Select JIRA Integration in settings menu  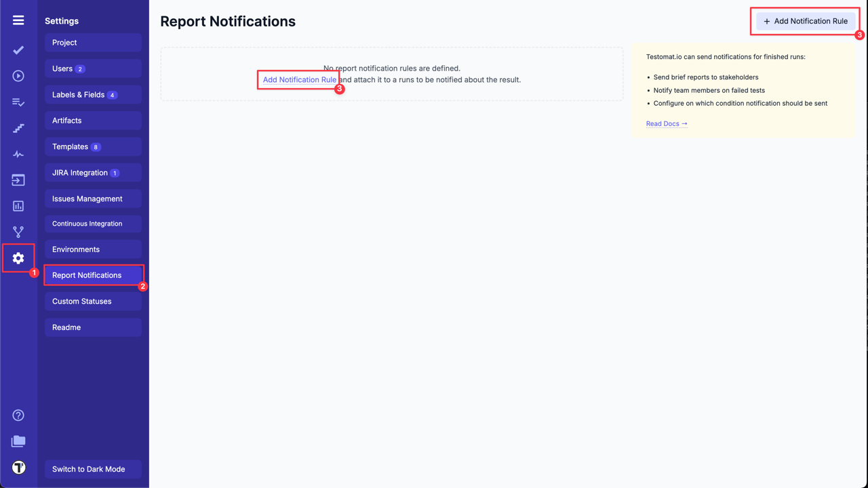click(93, 172)
